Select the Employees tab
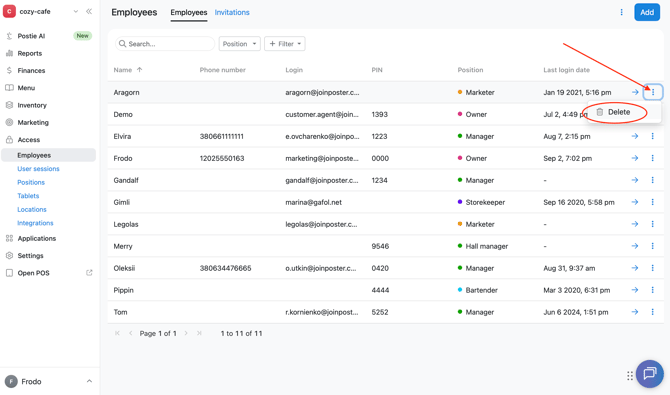This screenshot has height=395, width=670. 189,12
